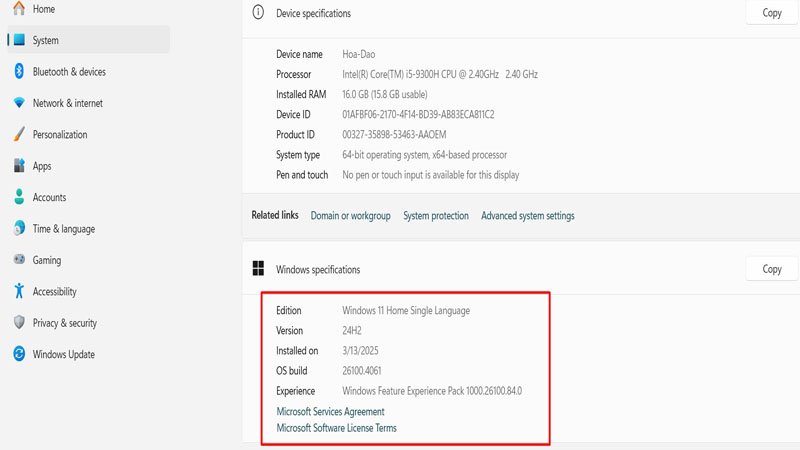Open the Apps settings section
The image size is (800, 450).
pyautogui.click(x=88, y=166)
